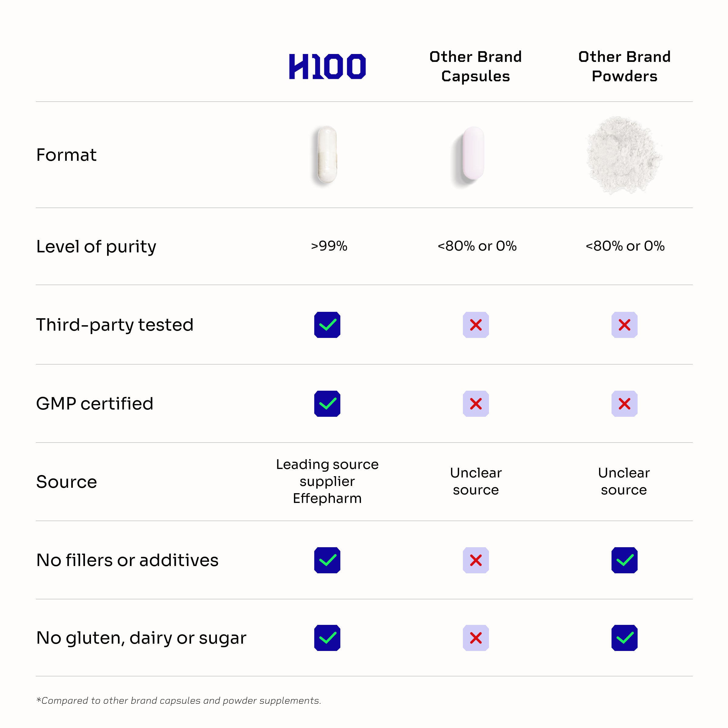
Task: Click H100 No gluten checkmark
Action: click(x=327, y=638)
